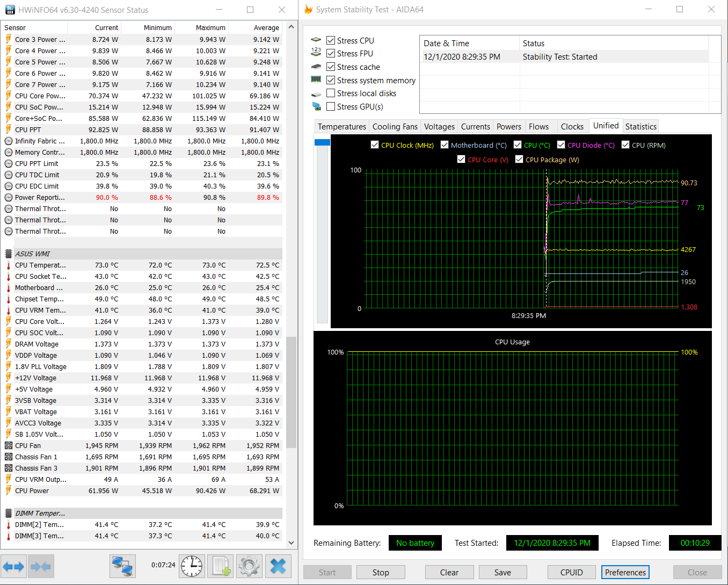The width and height of the screenshot is (728, 585).
Task: Toggle CPU Core (V) graph checkbox
Action: pos(461,160)
